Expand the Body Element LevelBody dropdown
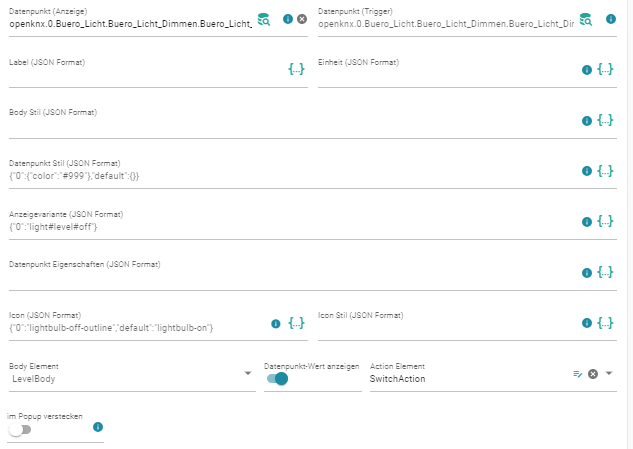 (x=248, y=374)
